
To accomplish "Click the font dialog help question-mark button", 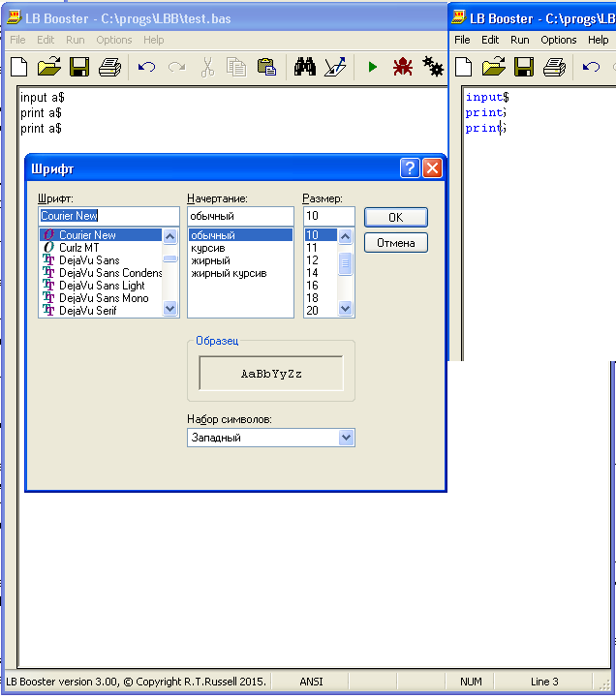I will pyautogui.click(x=410, y=168).
